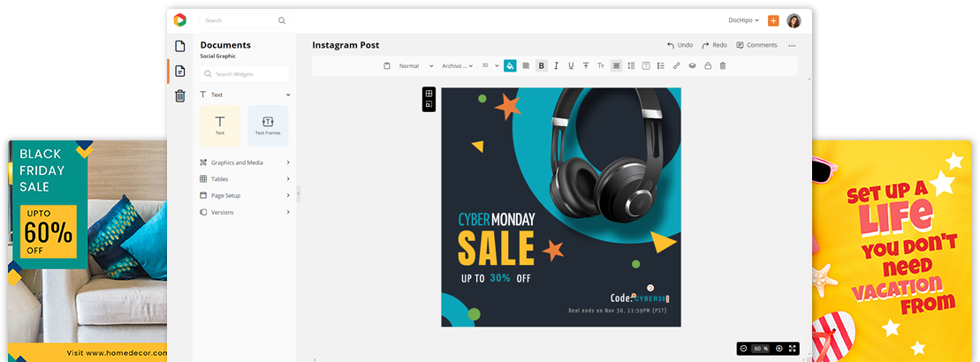Click the bullet list icon
980x362 pixels.
click(x=661, y=66)
